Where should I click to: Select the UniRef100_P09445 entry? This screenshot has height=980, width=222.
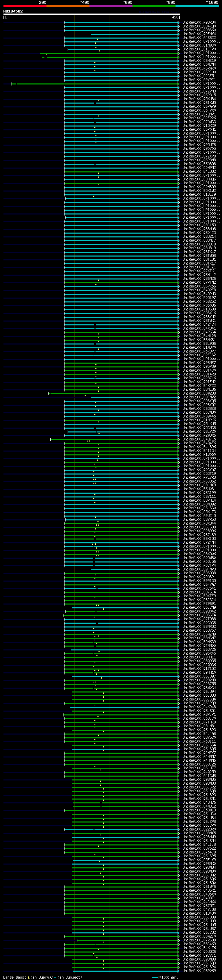click(199, 416)
